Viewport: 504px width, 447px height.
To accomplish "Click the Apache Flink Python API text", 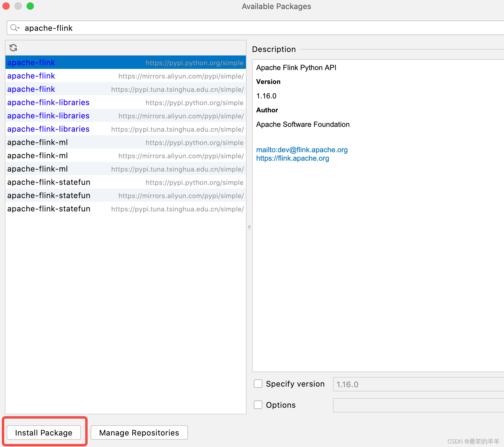I will click(x=296, y=68).
